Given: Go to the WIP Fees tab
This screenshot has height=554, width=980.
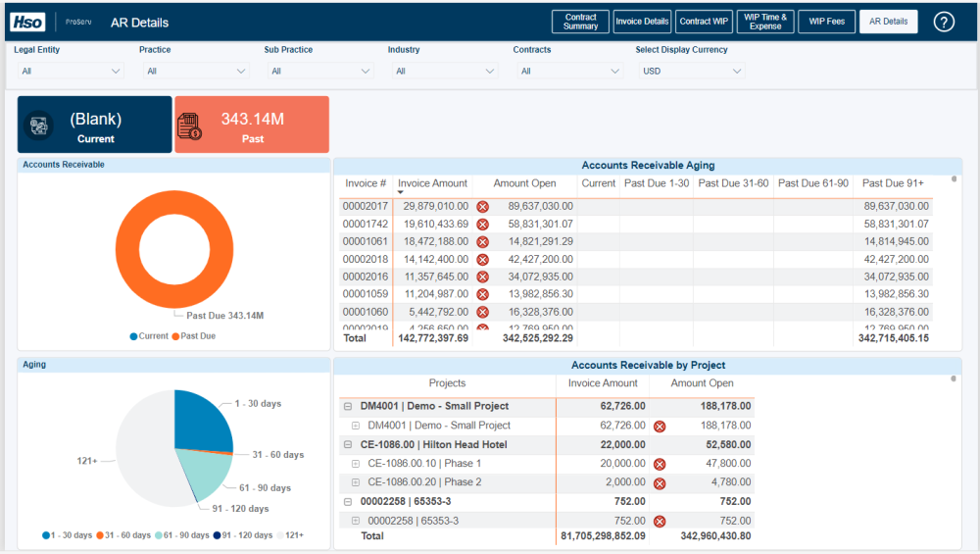Looking at the screenshot, I should [x=827, y=22].
